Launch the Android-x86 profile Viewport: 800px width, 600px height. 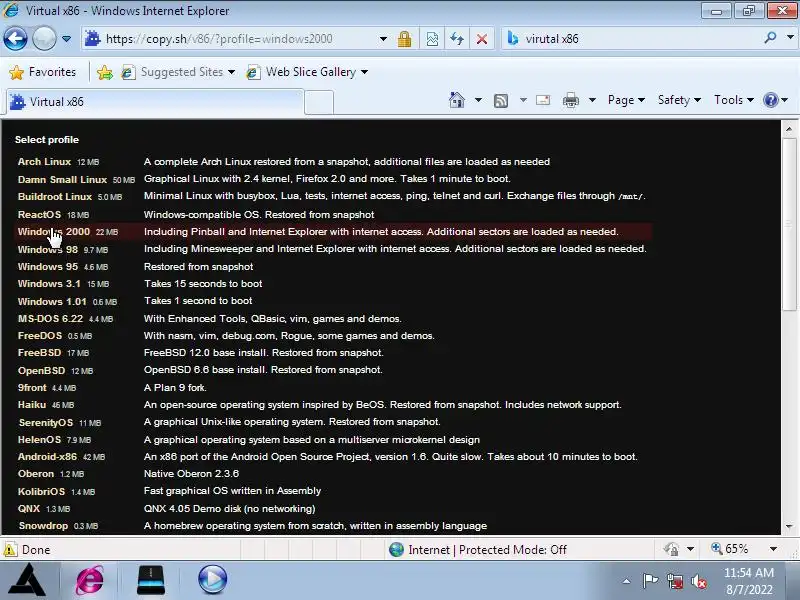47,457
